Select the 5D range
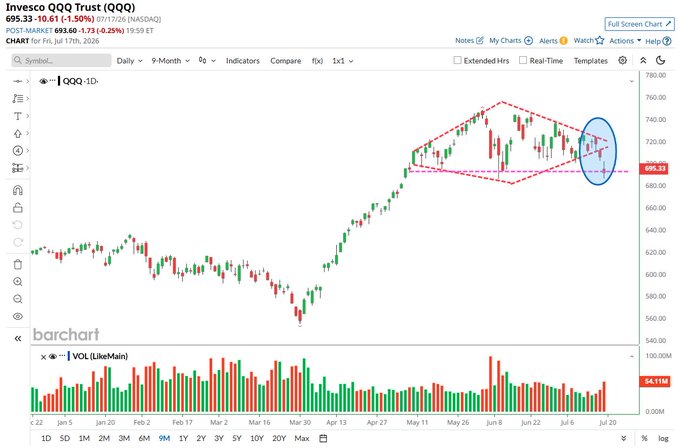The width and height of the screenshot is (679, 448). 65,438
